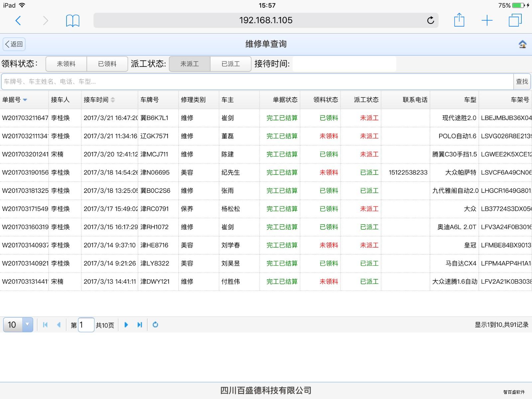
Task: Select plate number 津N06695
Action: pyautogui.click(x=155, y=173)
